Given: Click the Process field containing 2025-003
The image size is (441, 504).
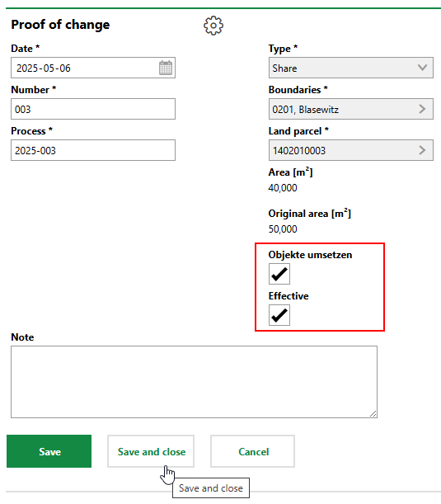Looking at the screenshot, I should pos(93,150).
